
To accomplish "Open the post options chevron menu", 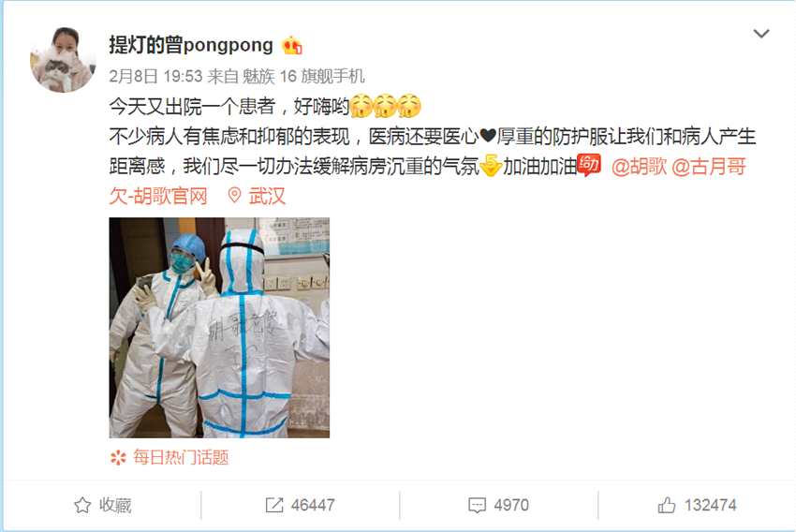I will 761,34.
